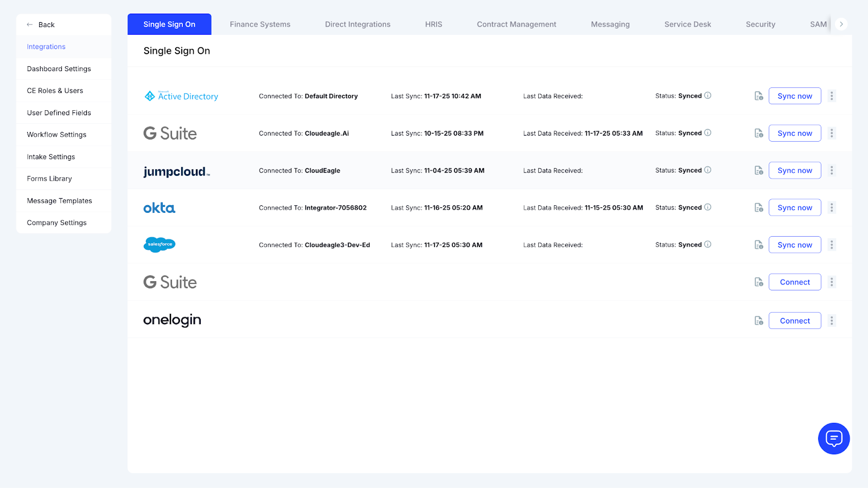
Task: Click the jumpcloud logo
Action: pos(176,172)
